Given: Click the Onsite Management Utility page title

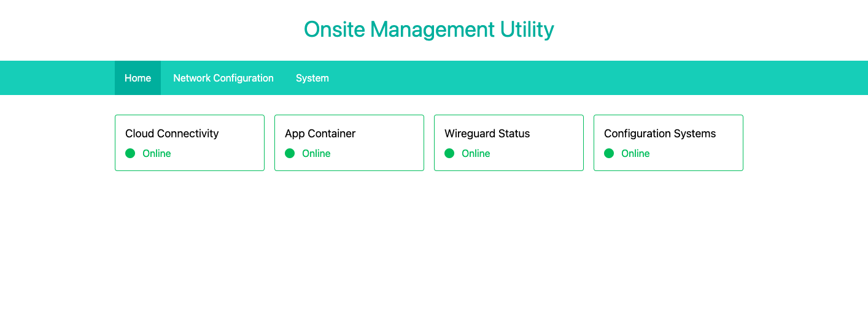Looking at the screenshot, I should pos(428,29).
